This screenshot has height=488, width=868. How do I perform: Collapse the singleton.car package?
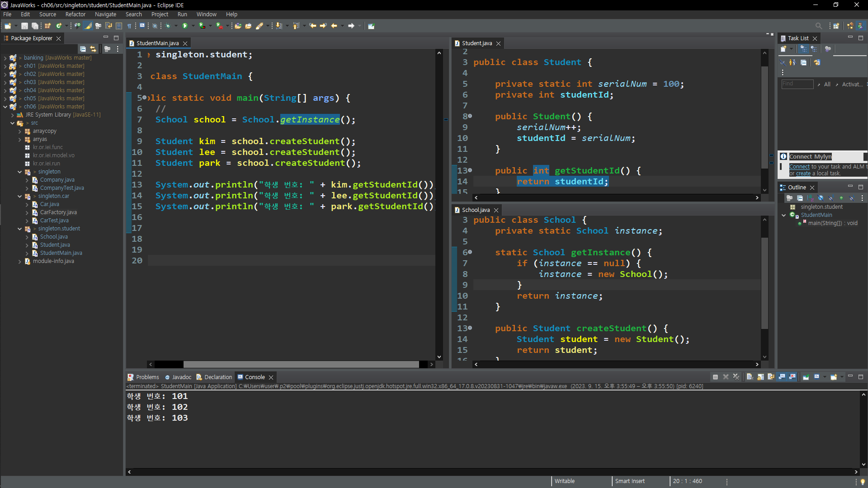[x=19, y=196]
